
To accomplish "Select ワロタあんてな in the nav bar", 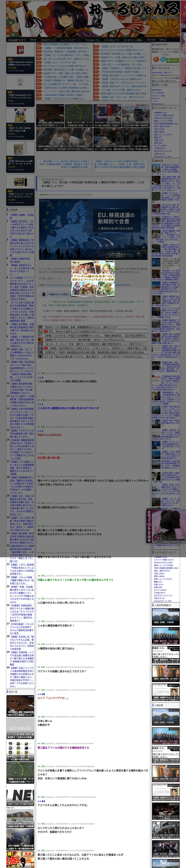I will (92, 40).
